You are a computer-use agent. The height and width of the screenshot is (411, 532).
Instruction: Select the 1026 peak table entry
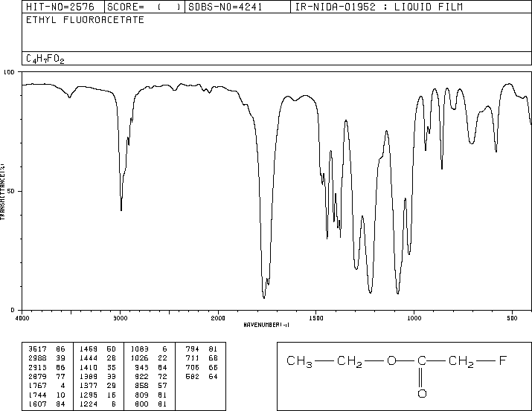tap(149, 358)
